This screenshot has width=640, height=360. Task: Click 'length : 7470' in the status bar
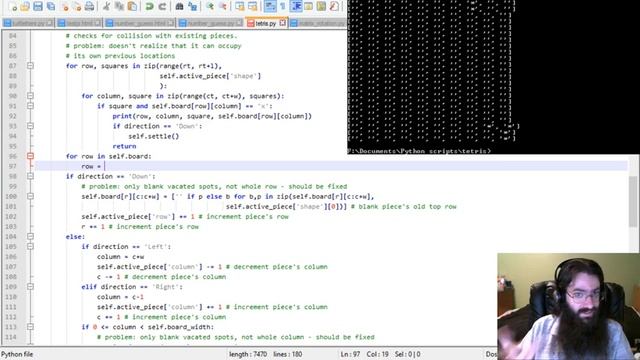(x=248, y=354)
